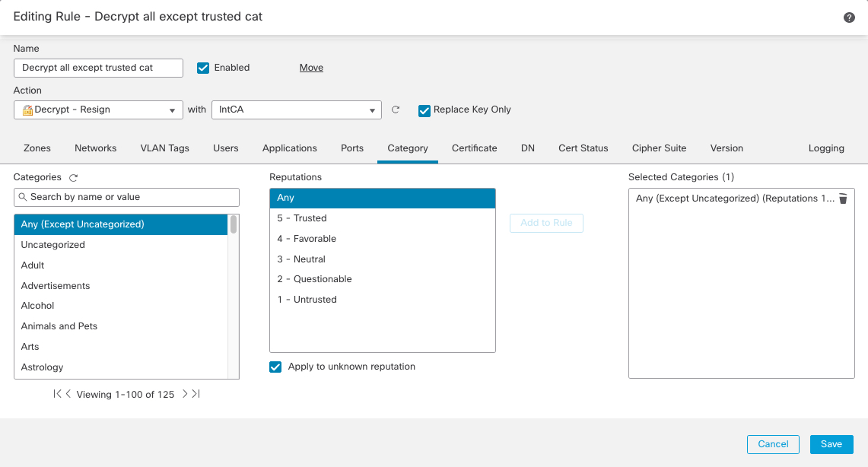Image resolution: width=868 pixels, height=467 pixels.
Task: Switch to the Cipher Suite tab
Action: point(659,148)
